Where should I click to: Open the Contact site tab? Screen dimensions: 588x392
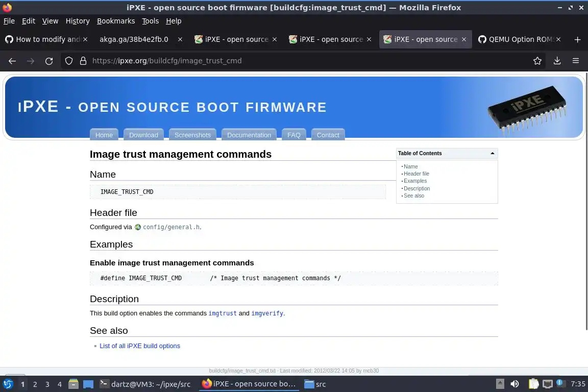pos(328,135)
